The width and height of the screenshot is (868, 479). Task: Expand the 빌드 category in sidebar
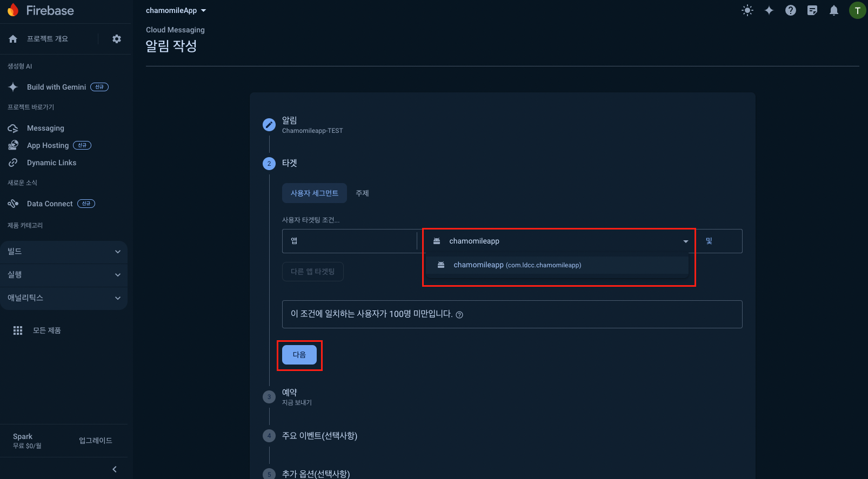(64, 252)
